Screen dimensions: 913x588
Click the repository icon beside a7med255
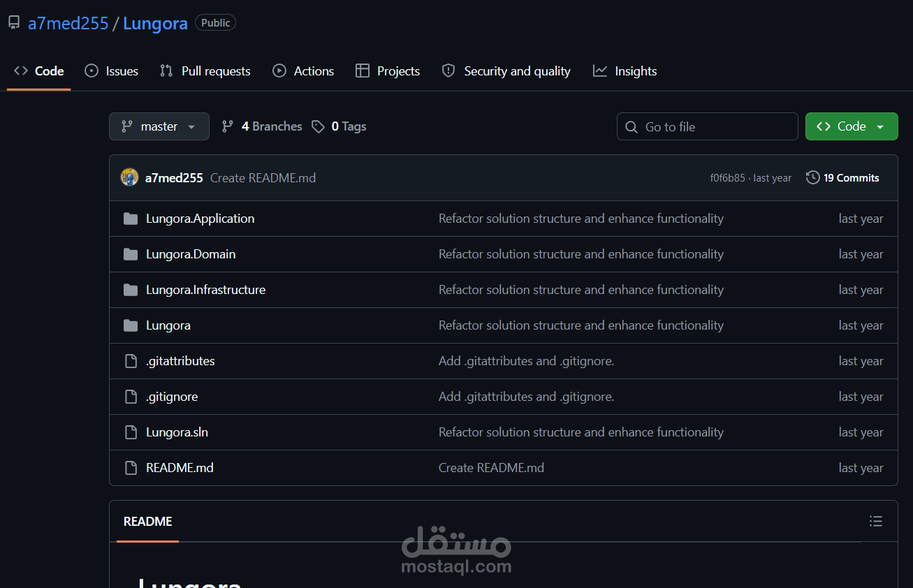click(14, 23)
